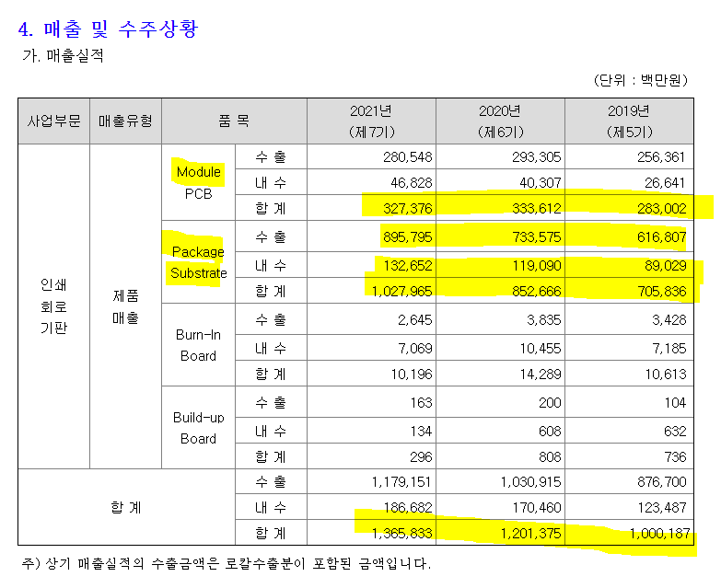The width and height of the screenshot is (721, 588).
Task: Select grand total 1,201,375
Action: click(530, 533)
